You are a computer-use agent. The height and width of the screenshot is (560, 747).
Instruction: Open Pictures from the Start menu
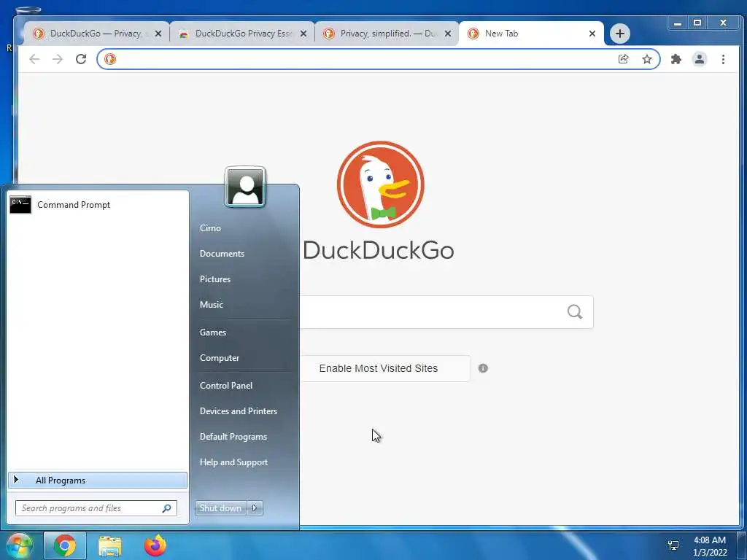coord(215,279)
